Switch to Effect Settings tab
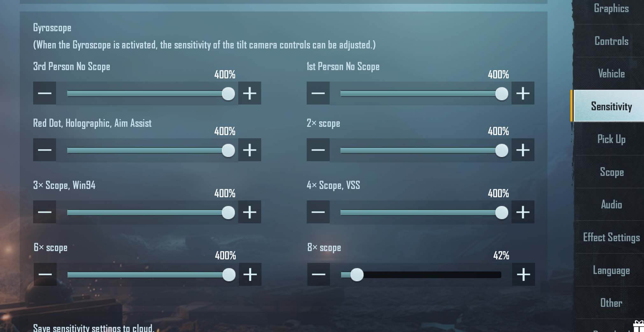644x332 pixels. click(611, 237)
